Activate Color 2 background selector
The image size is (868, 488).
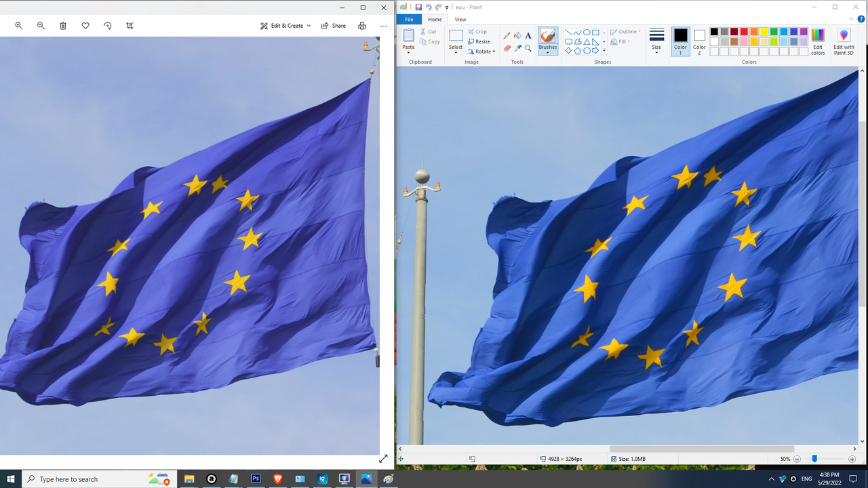699,41
